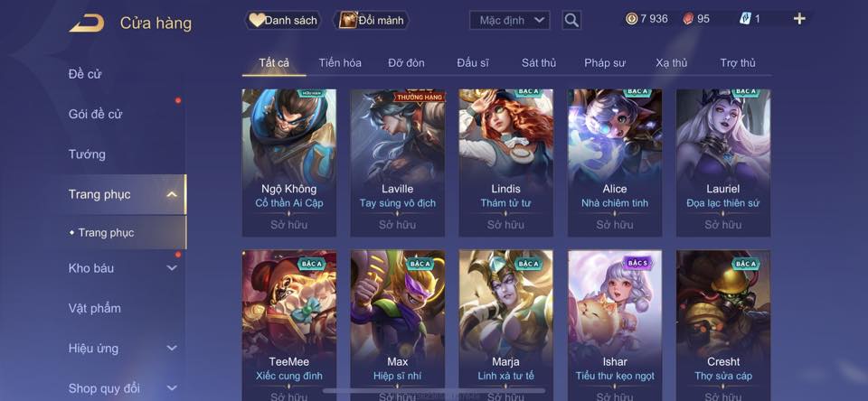Viewport: 868px width, 401px height.
Task: Open Gói đề cử sidebar item
Action: (x=95, y=114)
